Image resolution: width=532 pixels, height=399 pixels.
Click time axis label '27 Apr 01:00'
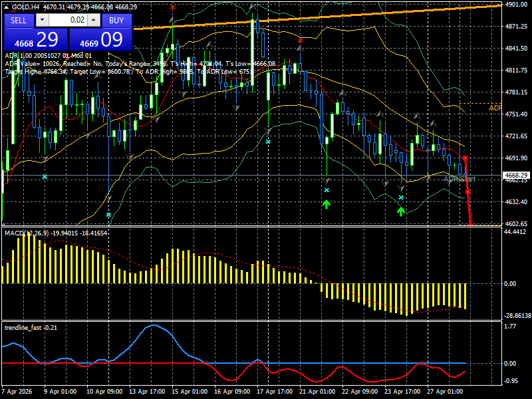tap(445, 391)
